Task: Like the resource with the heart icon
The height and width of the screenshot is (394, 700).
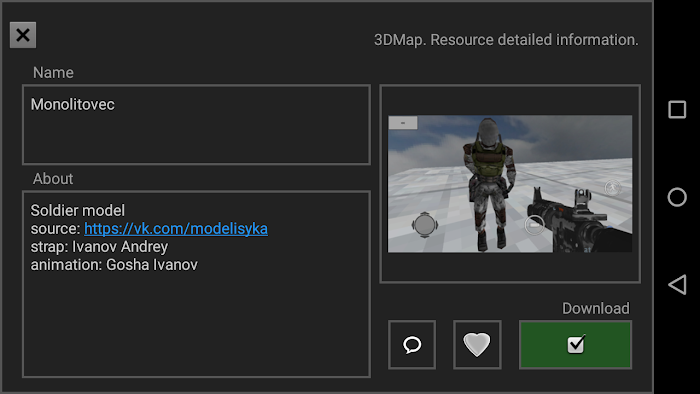Action: click(477, 344)
